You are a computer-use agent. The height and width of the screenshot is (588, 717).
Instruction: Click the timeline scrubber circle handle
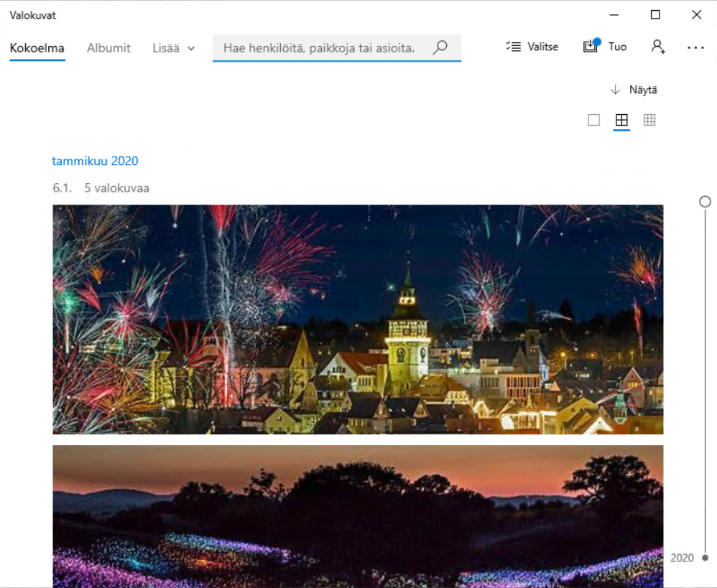[x=705, y=202]
